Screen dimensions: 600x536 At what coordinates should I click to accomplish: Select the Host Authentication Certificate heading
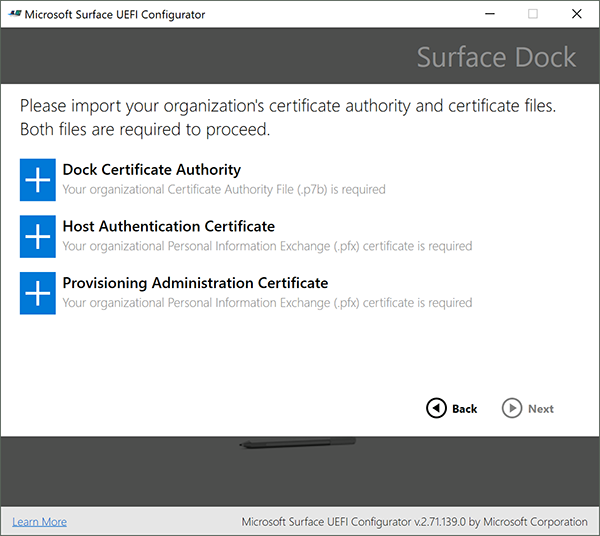[168, 227]
